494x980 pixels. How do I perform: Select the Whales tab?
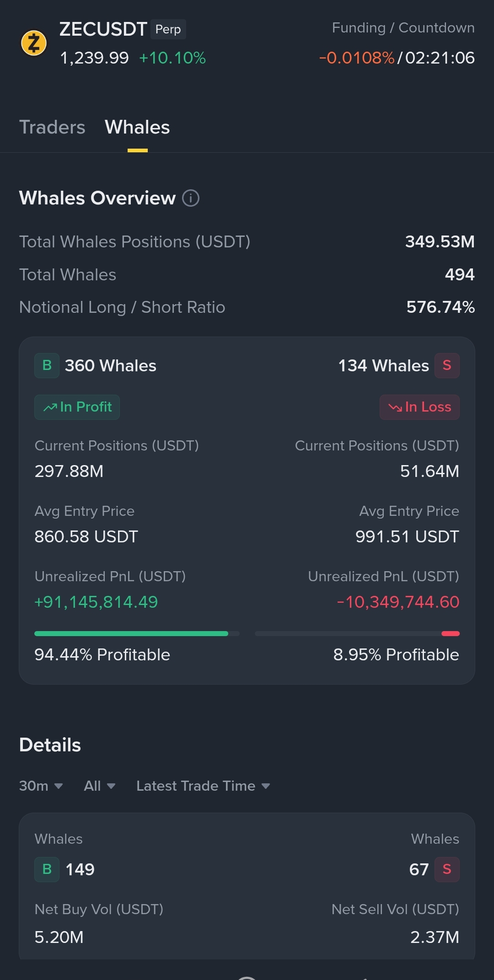tap(137, 127)
